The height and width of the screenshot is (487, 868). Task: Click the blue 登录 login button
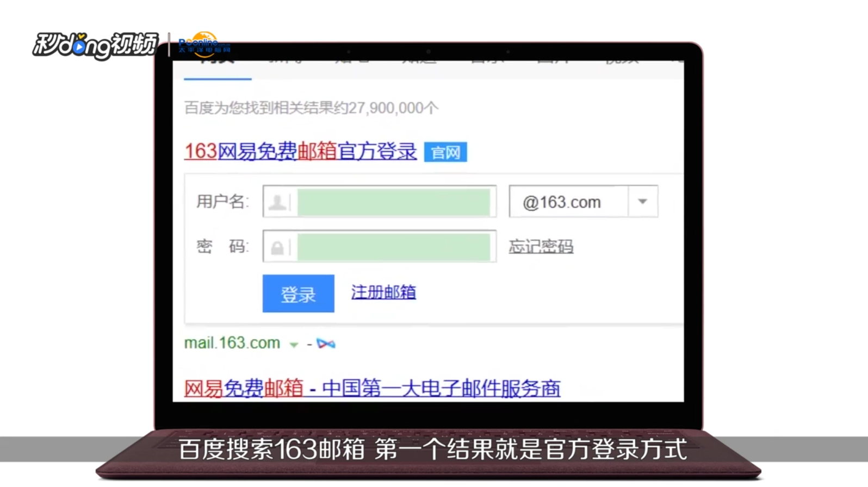tap(299, 294)
